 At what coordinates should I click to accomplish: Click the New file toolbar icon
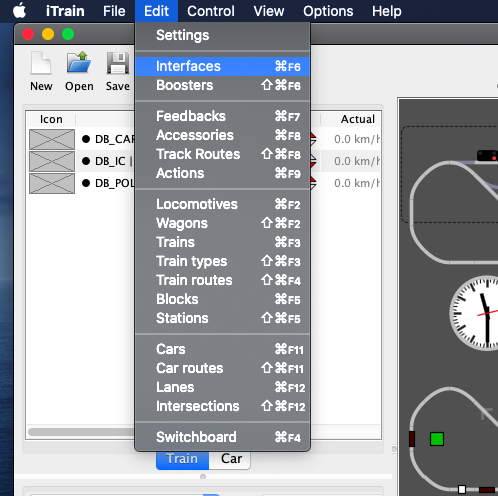tap(41, 63)
